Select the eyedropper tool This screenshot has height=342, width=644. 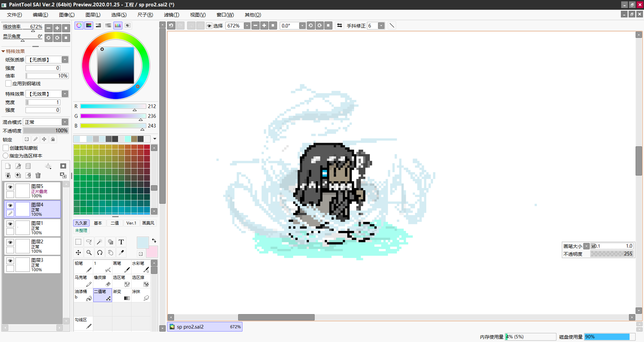pos(121,253)
